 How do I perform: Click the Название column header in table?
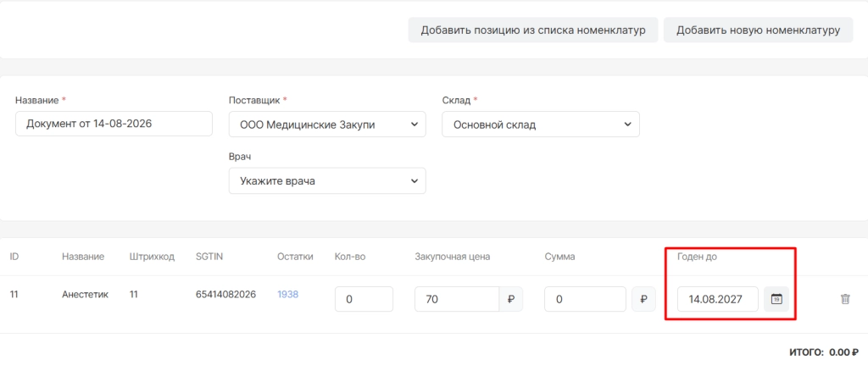coord(83,257)
